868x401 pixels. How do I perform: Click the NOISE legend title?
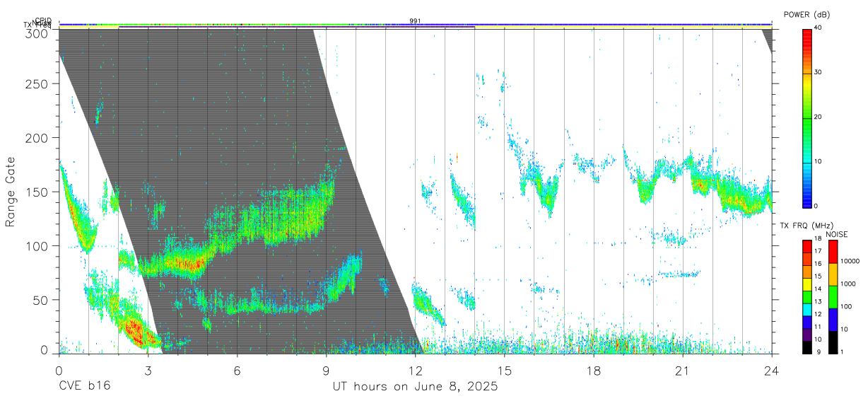click(x=837, y=234)
